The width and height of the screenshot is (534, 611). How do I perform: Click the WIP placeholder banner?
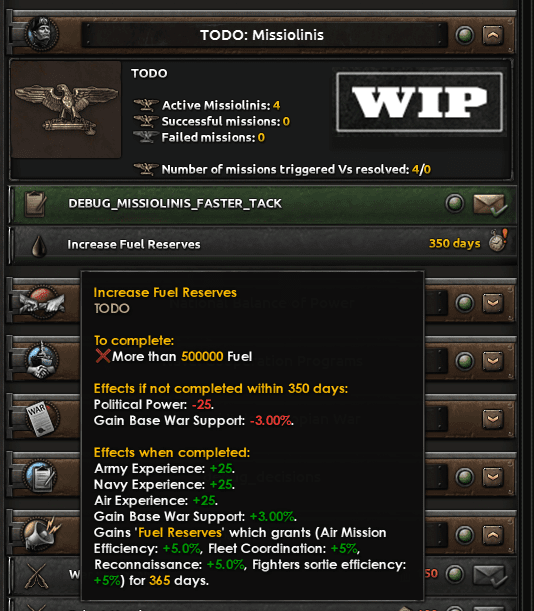click(420, 102)
